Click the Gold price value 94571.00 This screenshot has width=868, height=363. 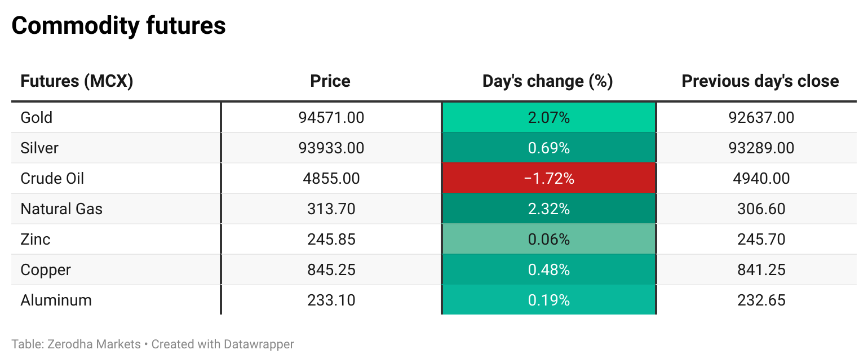331,118
